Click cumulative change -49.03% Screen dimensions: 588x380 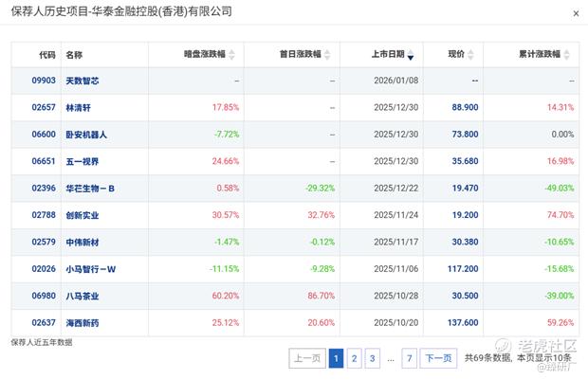point(560,189)
